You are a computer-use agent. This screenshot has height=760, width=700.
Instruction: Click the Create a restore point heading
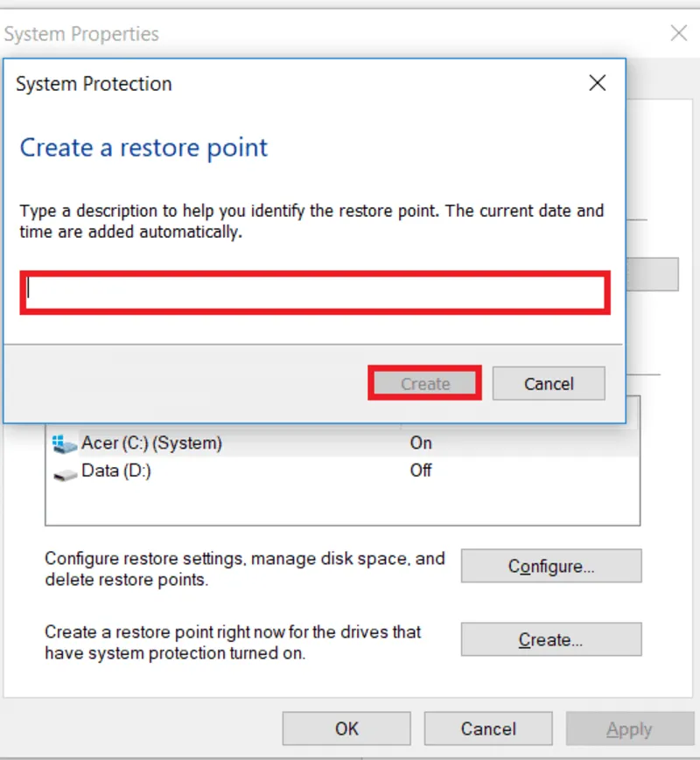point(143,148)
